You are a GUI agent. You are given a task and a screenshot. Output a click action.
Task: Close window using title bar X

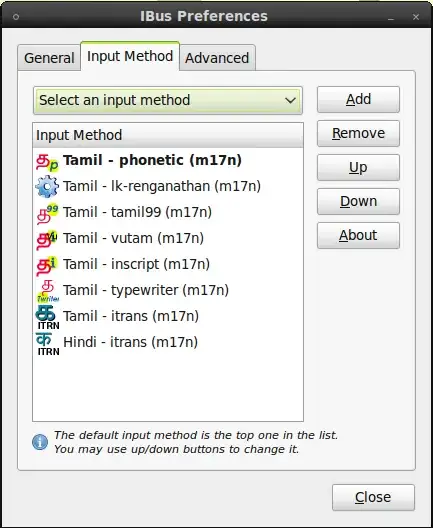pos(416,16)
